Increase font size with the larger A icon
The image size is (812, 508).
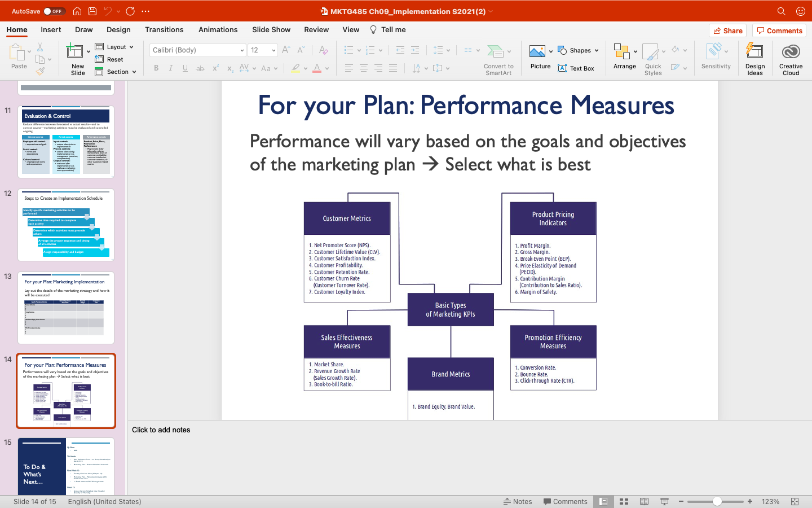(x=286, y=50)
